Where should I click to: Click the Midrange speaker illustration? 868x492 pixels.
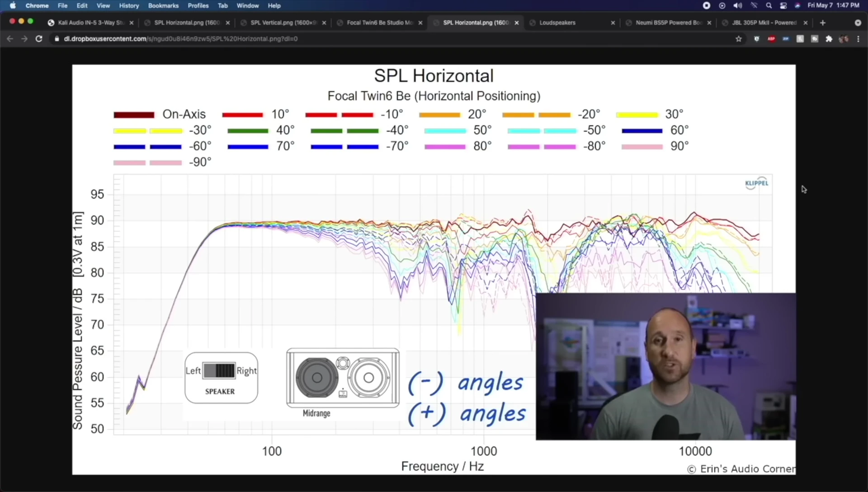point(343,378)
